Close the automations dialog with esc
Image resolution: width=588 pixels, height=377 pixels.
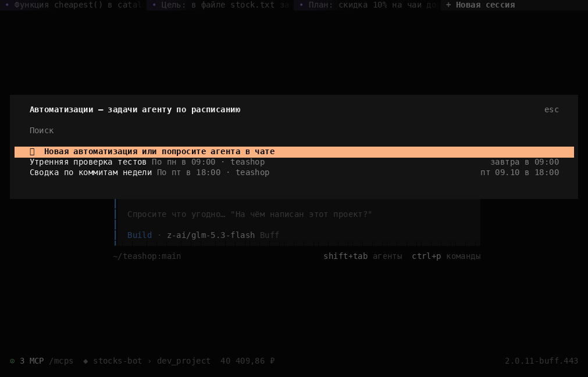[x=551, y=109]
